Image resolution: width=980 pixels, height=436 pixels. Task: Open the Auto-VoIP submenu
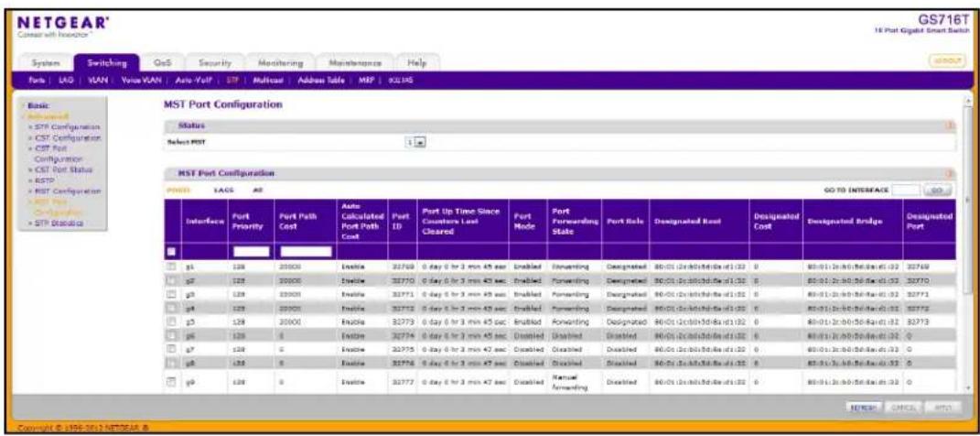click(x=194, y=82)
